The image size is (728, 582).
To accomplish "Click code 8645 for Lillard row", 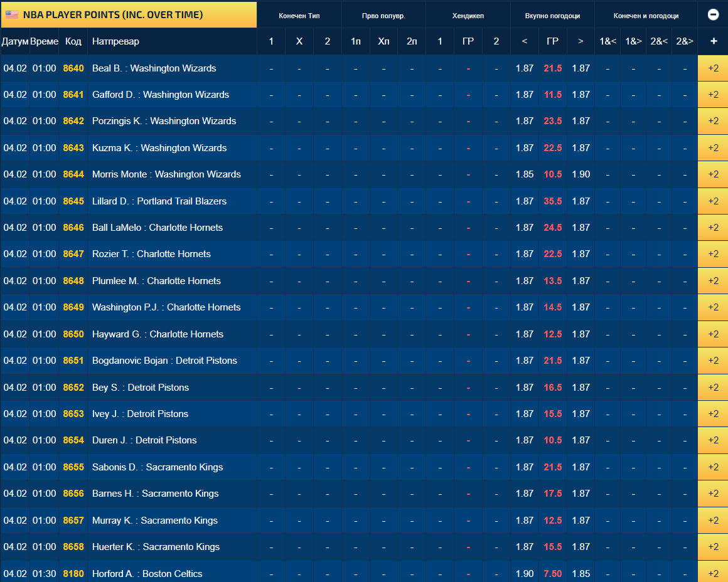I will [73, 201].
